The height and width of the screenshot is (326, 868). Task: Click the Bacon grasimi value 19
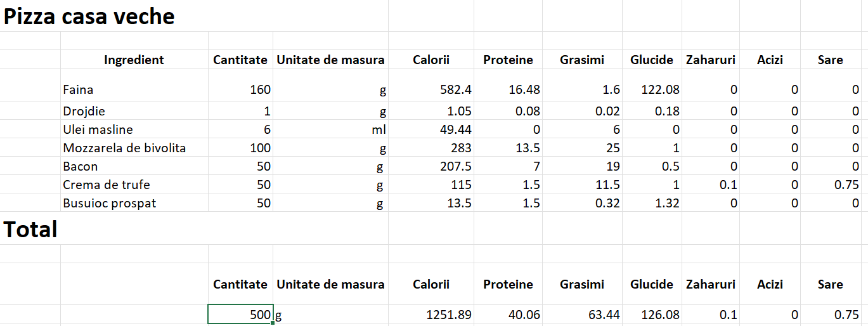pos(582,166)
